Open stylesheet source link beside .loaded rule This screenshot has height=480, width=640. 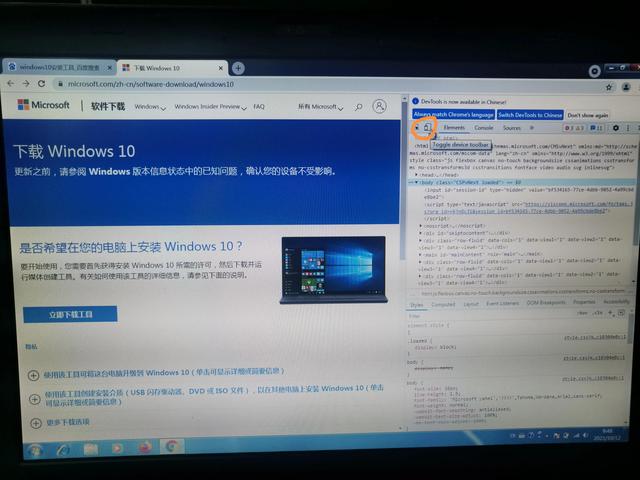pos(595,338)
